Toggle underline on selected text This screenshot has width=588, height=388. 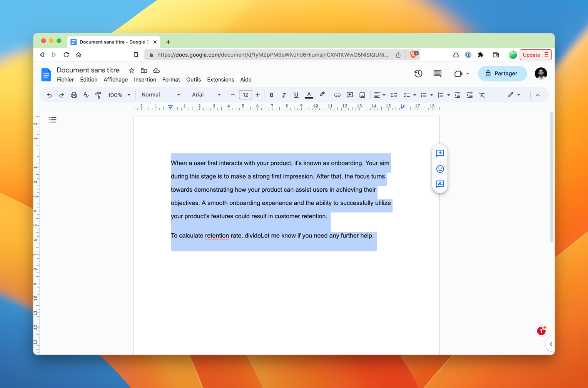[296, 95]
